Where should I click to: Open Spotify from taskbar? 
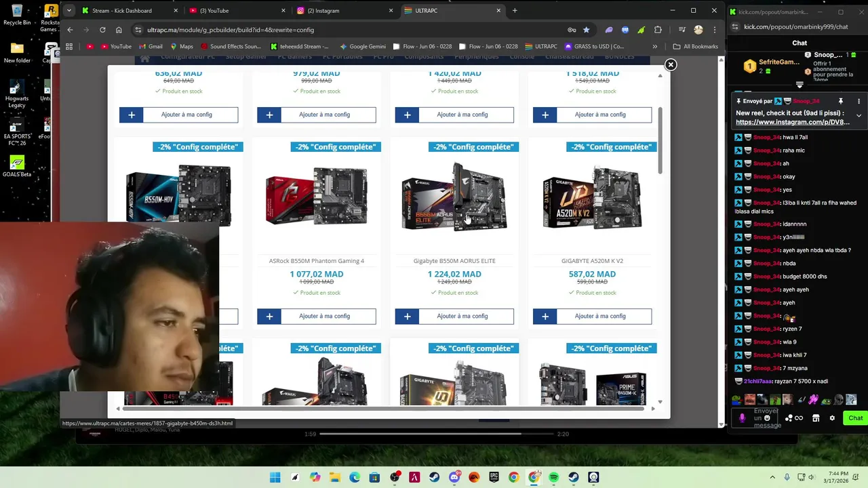click(x=554, y=477)
